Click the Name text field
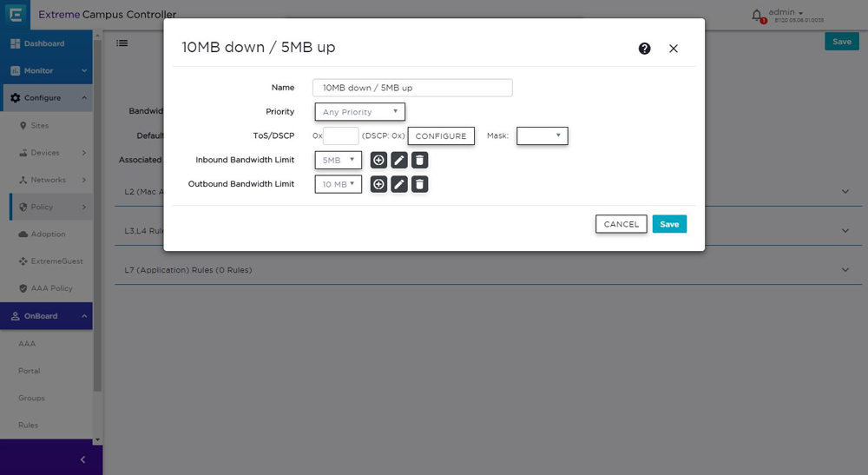Viewport: 868px width, 475px height. 412,88
